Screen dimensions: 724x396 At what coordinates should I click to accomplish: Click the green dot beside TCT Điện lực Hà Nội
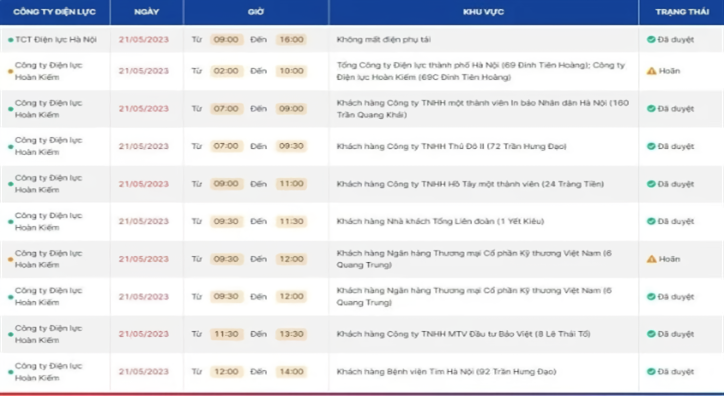(x=11, y=40)
